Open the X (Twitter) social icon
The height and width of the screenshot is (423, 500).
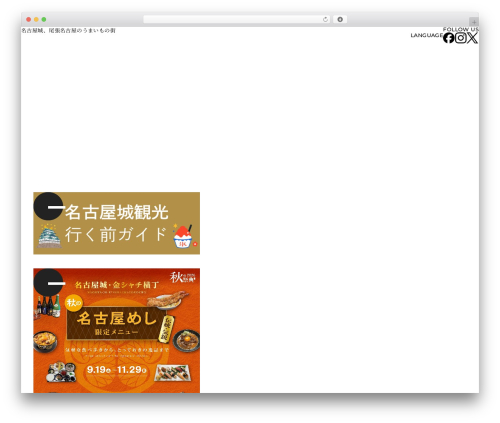coord(472,38)
